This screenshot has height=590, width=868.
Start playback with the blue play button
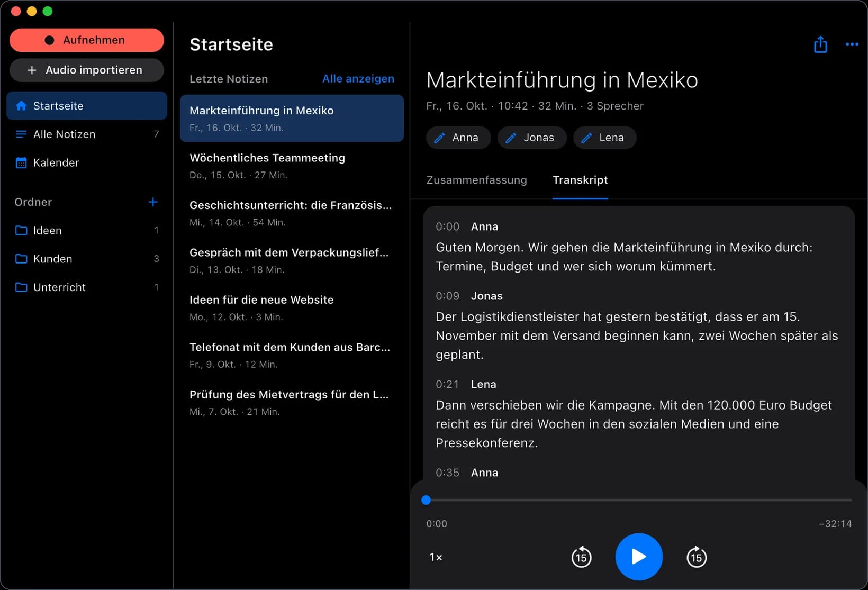click(x=639, y=557)
